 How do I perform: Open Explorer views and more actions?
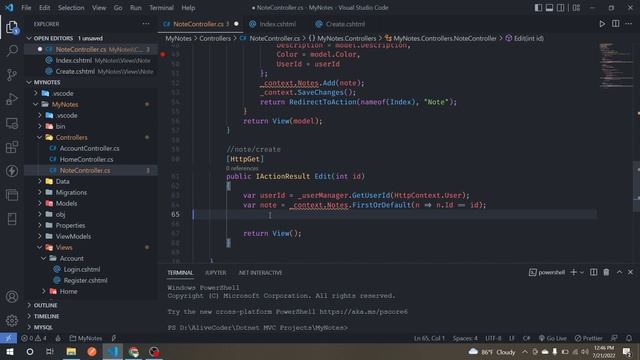pyautogui.click(x=146, y=24)
